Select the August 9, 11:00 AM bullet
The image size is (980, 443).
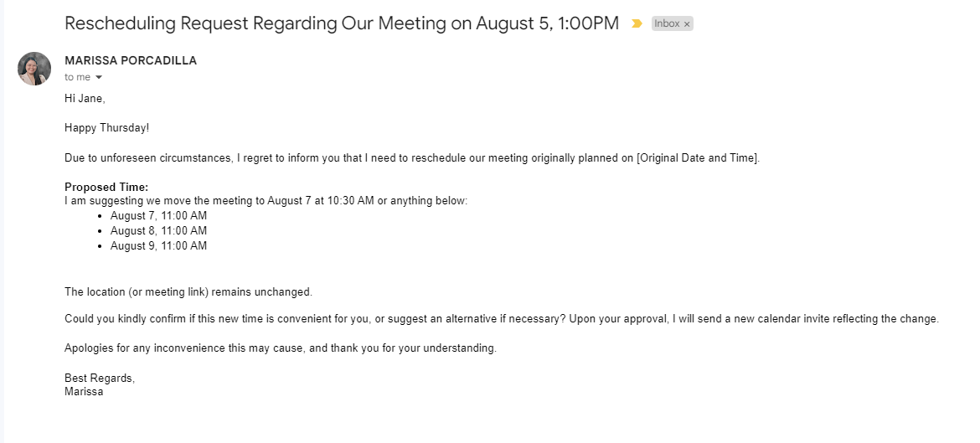[158, 246]
